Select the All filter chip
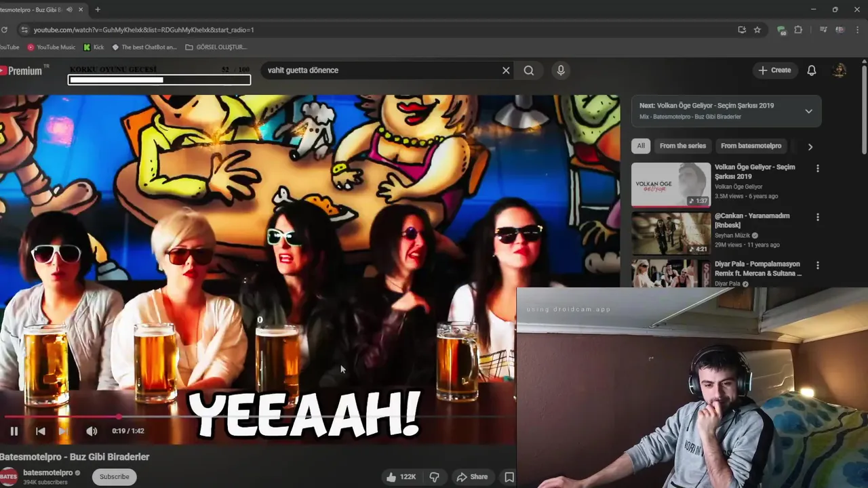The image size is (868, 488). [640, 146]
